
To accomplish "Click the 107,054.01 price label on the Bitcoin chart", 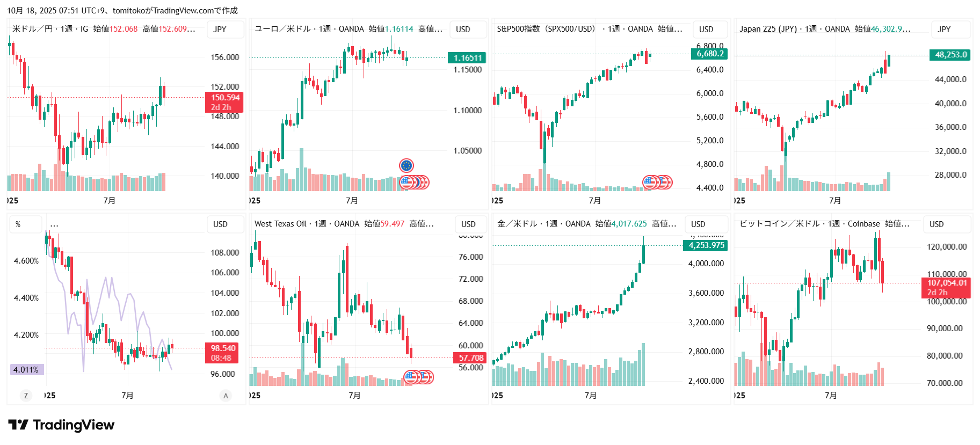I will [x=947, y=283].
